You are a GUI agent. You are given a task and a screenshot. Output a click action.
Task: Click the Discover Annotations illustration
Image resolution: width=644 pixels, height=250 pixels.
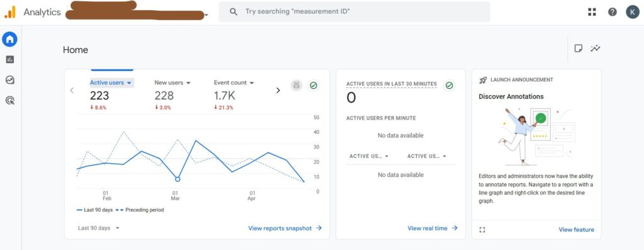point(537,136)
